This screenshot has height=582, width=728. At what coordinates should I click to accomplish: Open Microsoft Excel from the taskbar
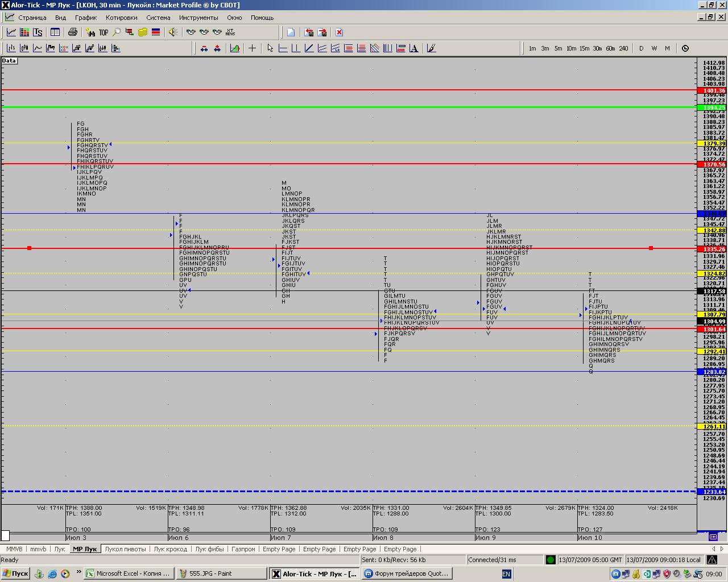(129, 573)
